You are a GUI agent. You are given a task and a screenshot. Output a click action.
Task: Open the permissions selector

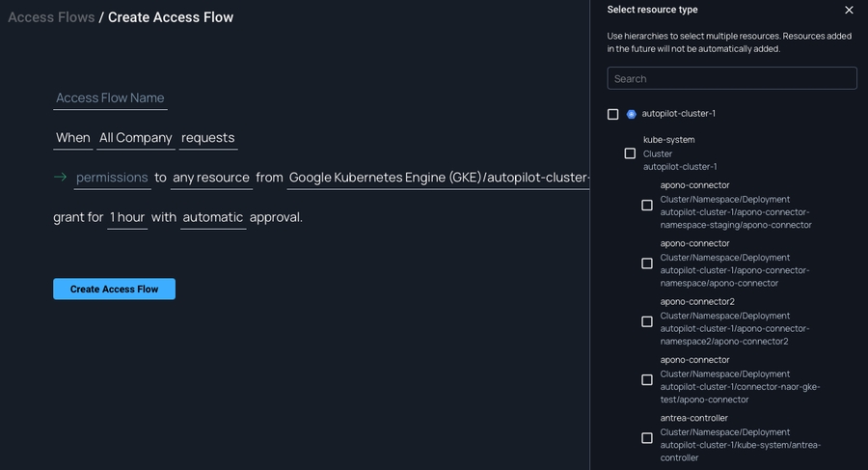pos(112,178)
